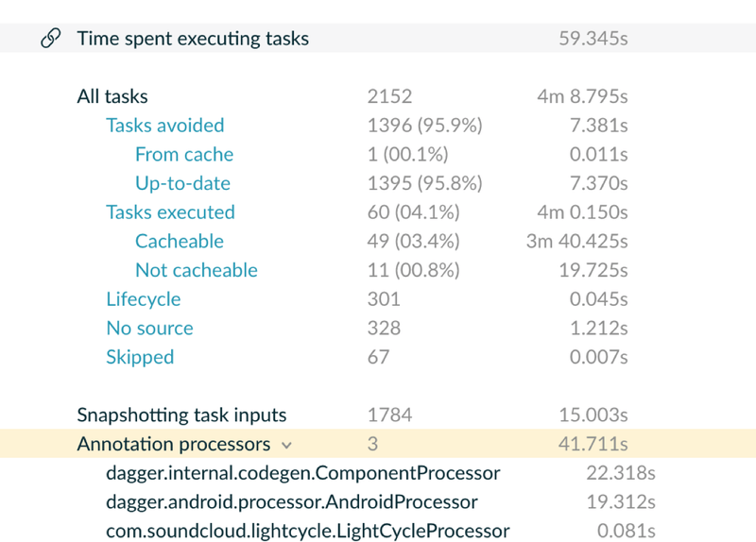Screen dimensions: 756x542
Task: Click the All tasks row label
Action: 112,96
